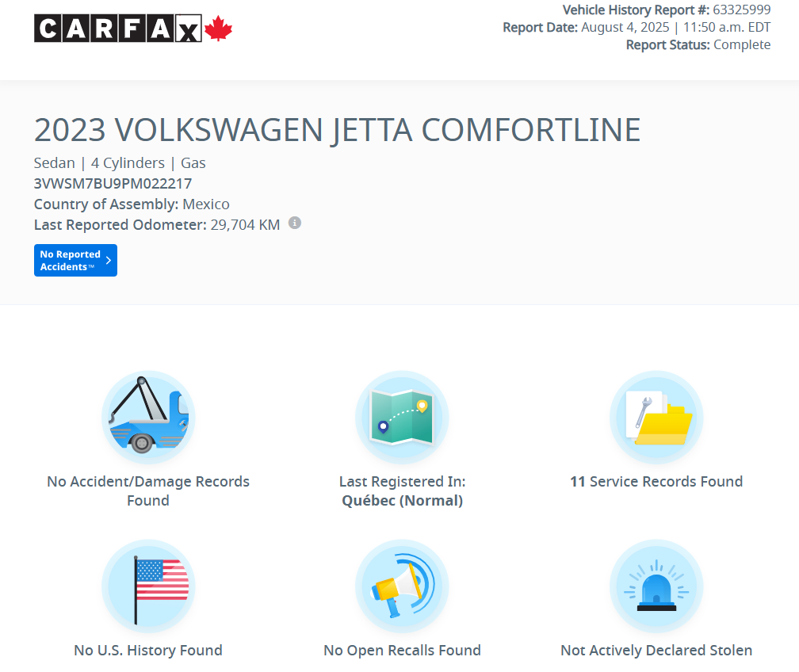Open No Open Recalls Found link
This screenshot has height=672, width=799.
(402, 651)
